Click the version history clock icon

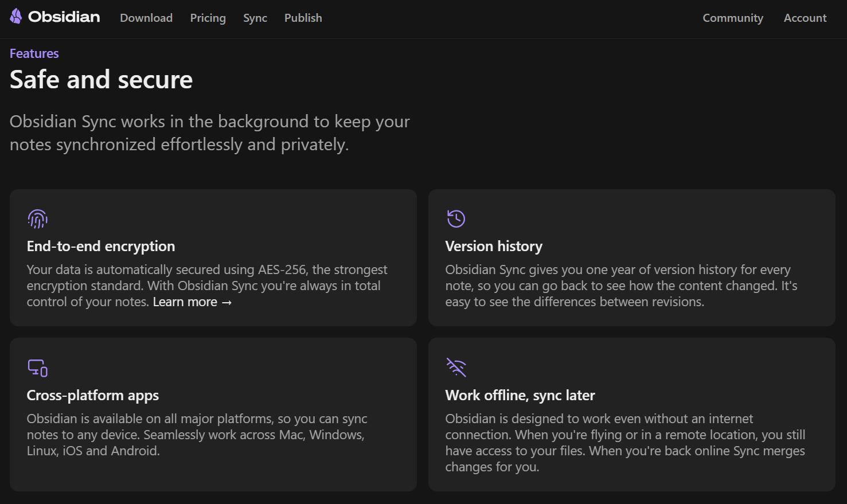pos(456,218)
